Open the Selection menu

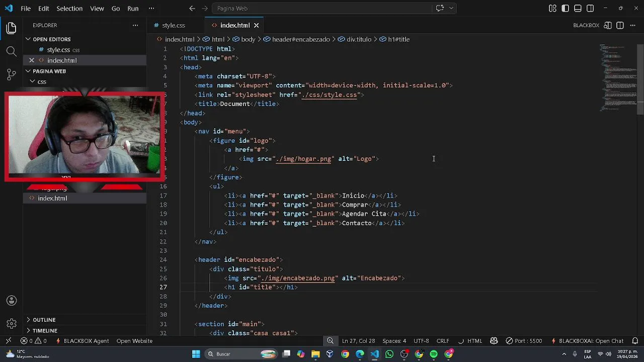click(x=69, y=9)
